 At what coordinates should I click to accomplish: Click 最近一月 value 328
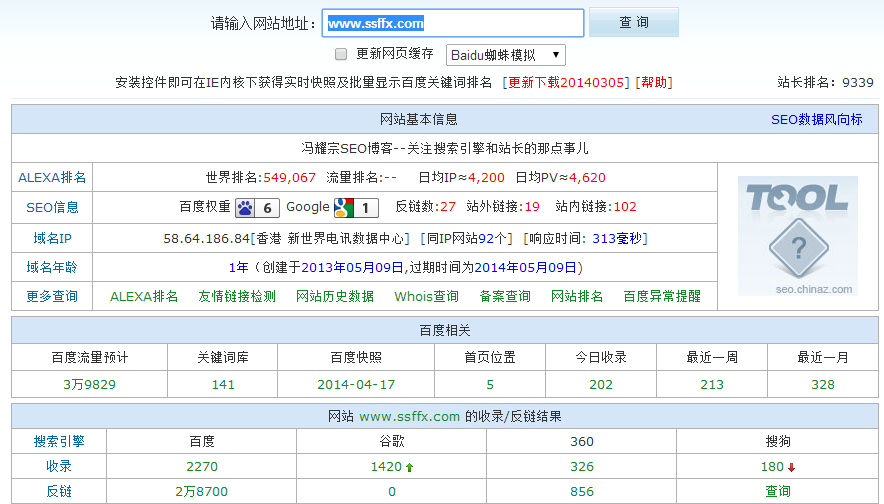click(823, 384)
